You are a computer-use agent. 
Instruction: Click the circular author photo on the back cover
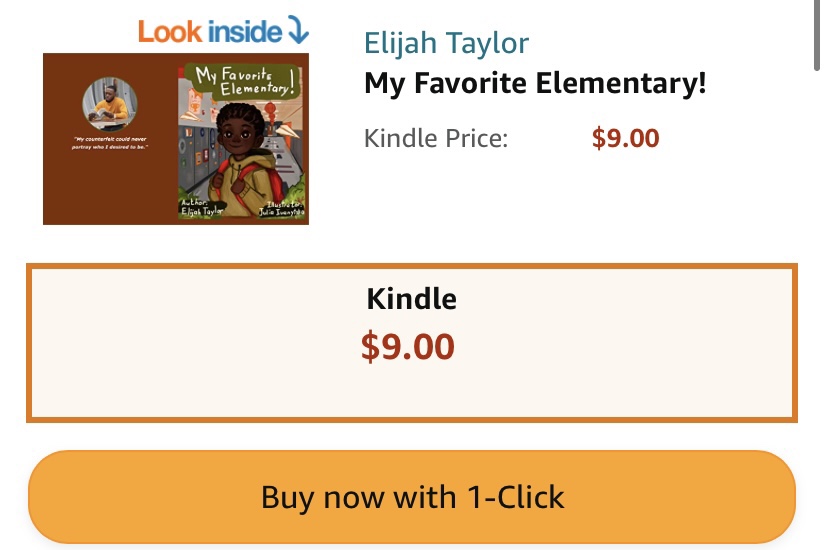[x=110, y=102]
